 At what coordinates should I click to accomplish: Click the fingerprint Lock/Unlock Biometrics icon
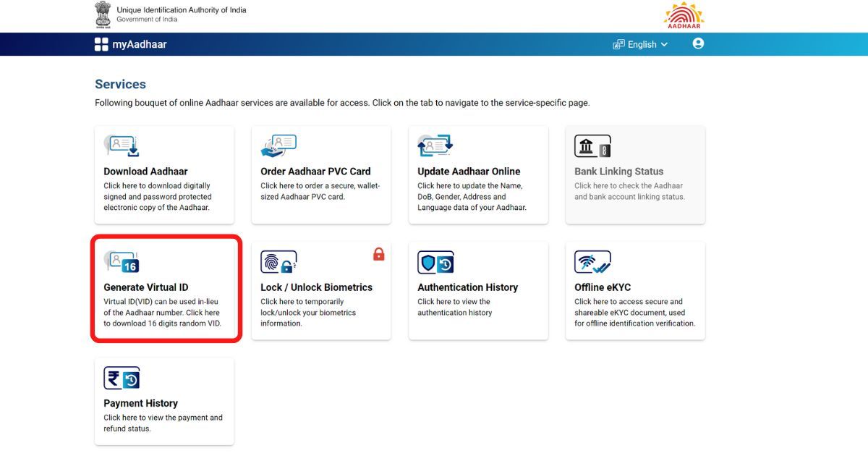278,262
